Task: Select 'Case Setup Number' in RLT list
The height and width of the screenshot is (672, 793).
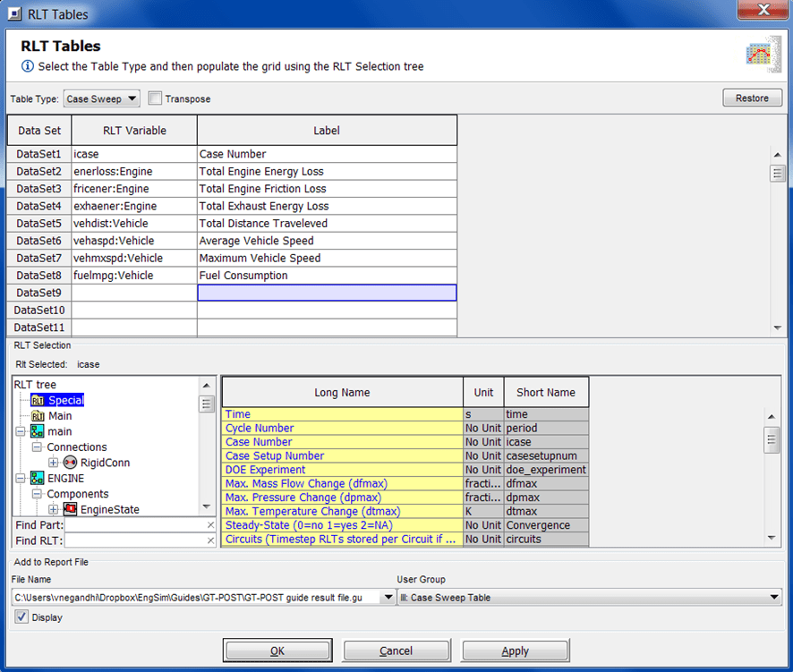Action: click(342, 456)
